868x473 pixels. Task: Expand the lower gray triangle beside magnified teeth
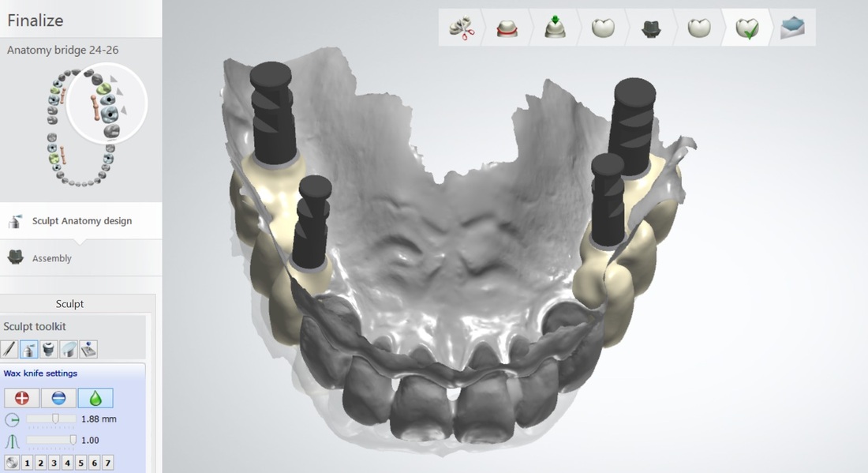point(123,111)
